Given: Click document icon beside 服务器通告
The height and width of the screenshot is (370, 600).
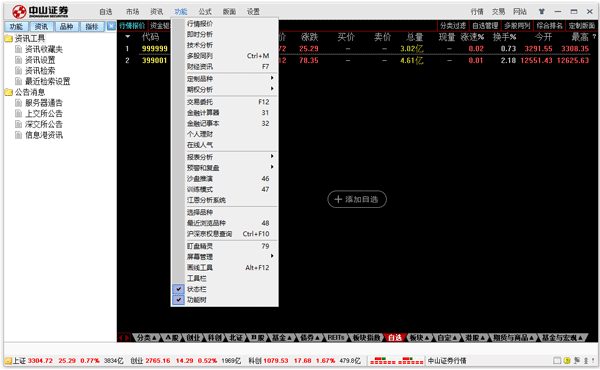Looking at the screenshot, I should coord(18,103).
